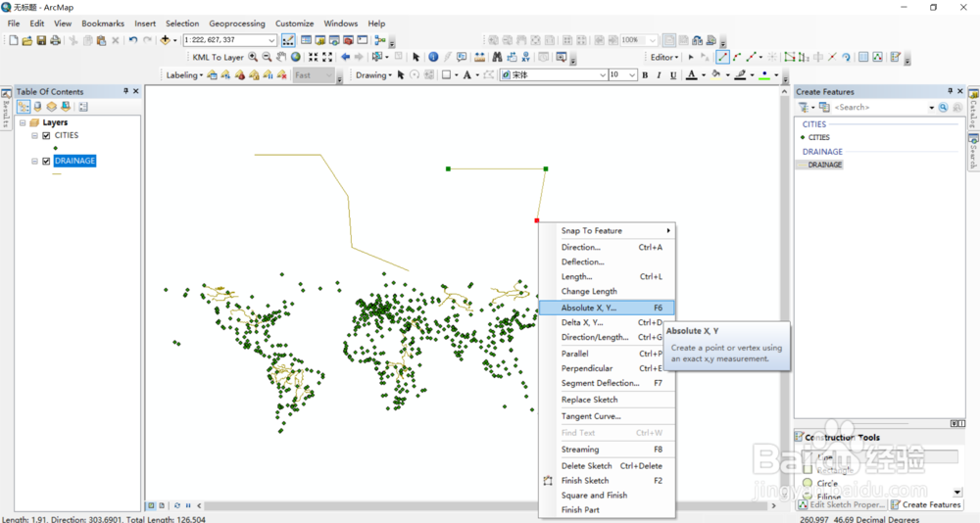Viewport: 980px width, 523px height.
Task: Open the Editor dropdown menu
Action: point(663,57)
